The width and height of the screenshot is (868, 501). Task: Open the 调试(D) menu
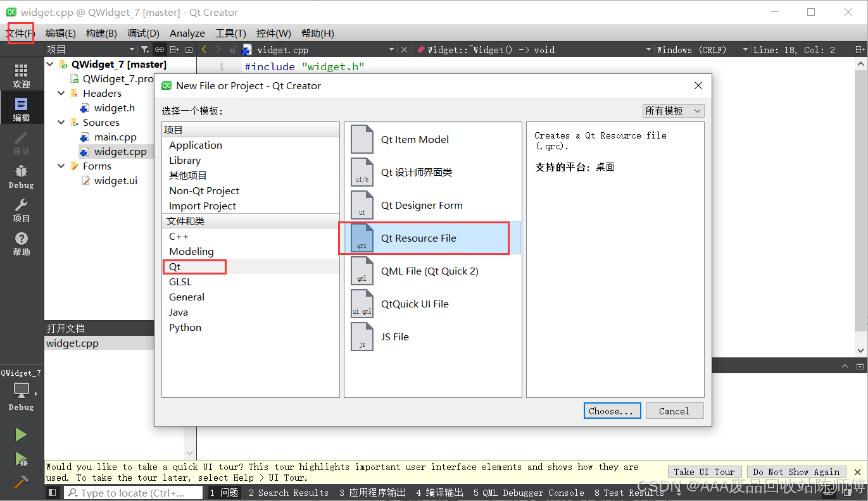click(x=143, y=33)
